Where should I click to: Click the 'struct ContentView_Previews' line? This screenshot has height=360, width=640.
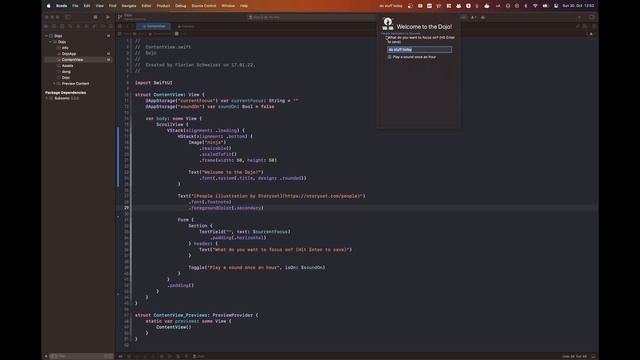click(196, 315)
